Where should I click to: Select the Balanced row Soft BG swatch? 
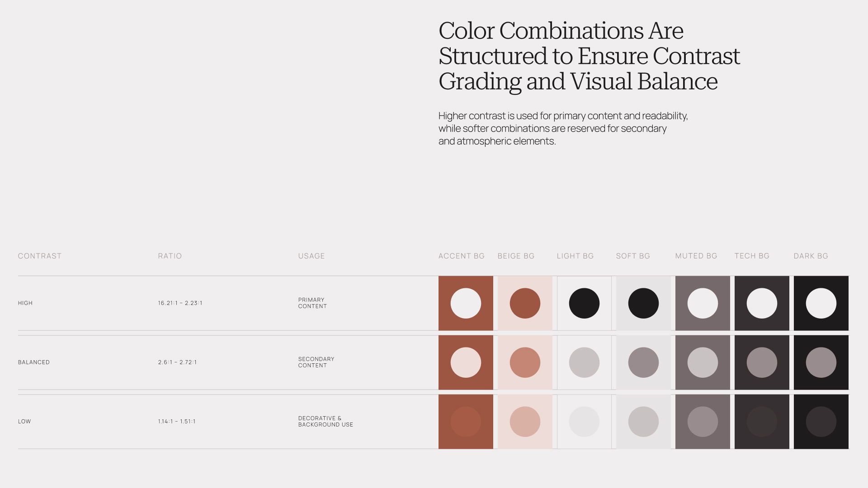(x=643, y=362)
